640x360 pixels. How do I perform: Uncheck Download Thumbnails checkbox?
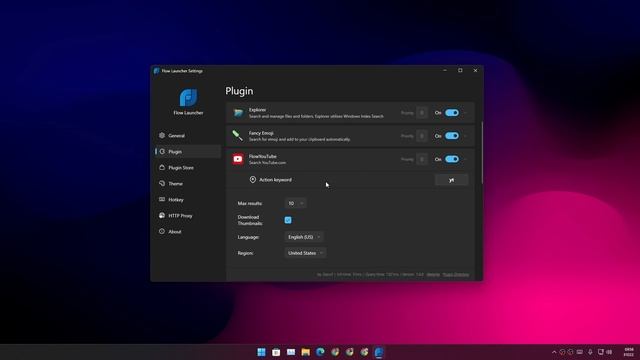tap(288, 220)
